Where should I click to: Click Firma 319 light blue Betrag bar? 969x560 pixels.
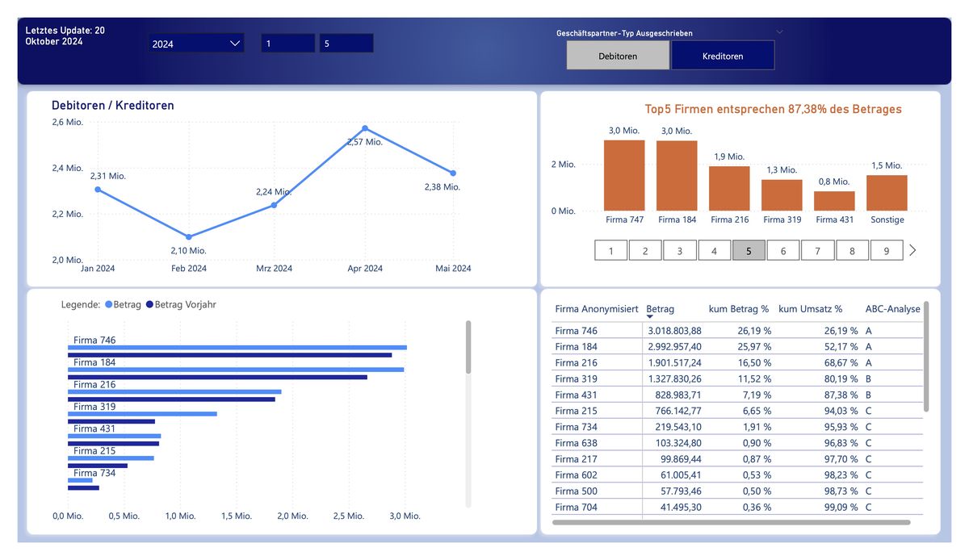pyautogui.click(x=142, y=414)
